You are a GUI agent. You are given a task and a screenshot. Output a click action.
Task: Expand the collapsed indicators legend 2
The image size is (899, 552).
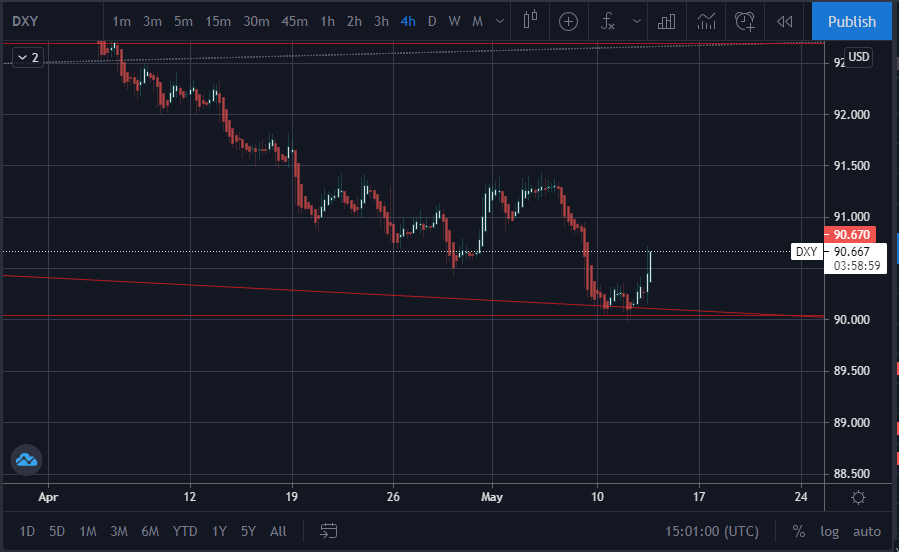pyautogui.click(x=28, y=57)
